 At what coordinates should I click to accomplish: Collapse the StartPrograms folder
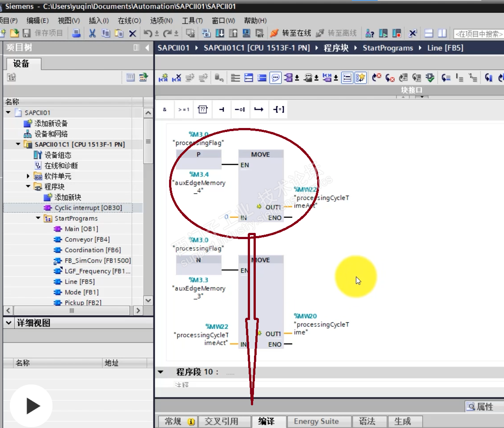pos(38,218)
